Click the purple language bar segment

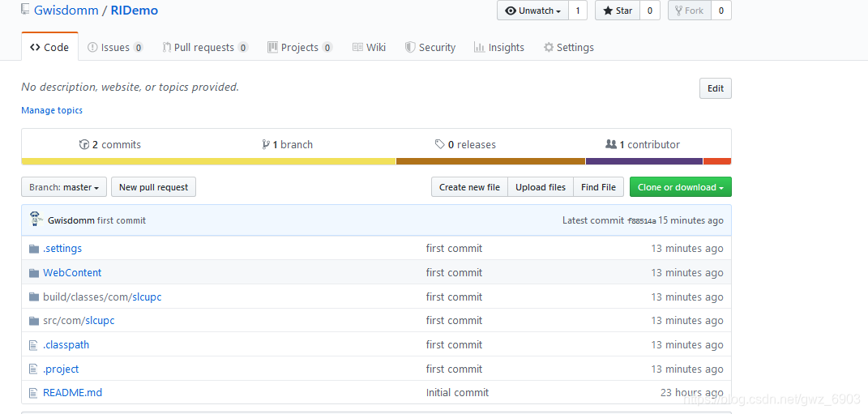pyautogui.click(x=644, y=161)
